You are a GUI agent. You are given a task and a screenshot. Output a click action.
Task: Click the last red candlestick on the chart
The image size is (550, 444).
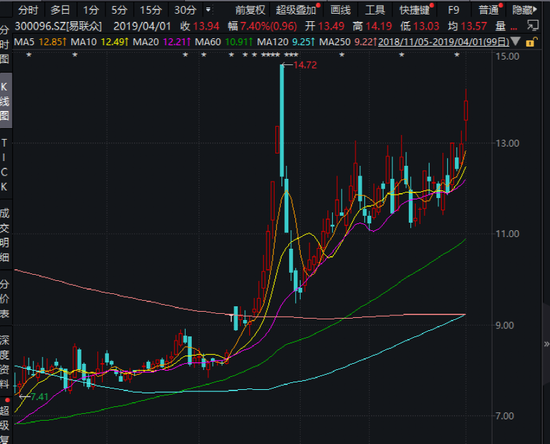(466, 110)
